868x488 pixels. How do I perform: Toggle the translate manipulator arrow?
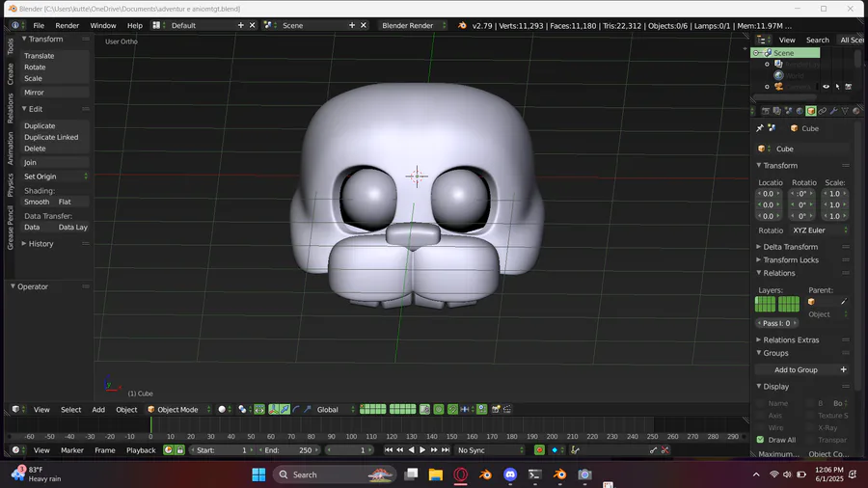[x=285, y=410]
